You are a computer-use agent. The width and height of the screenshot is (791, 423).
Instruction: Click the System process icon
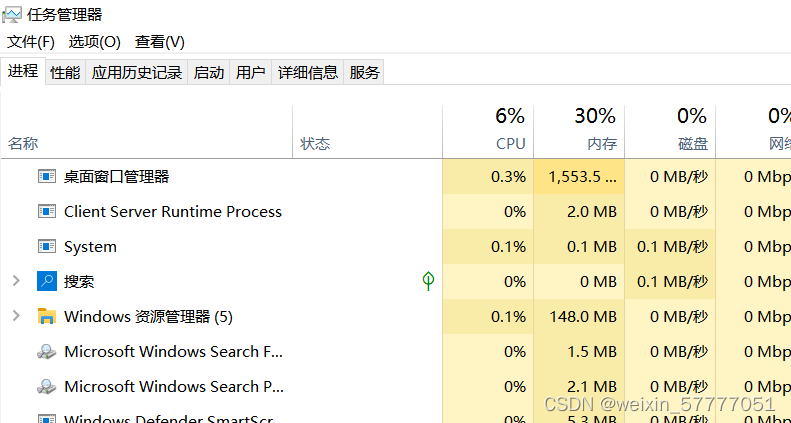47,247
